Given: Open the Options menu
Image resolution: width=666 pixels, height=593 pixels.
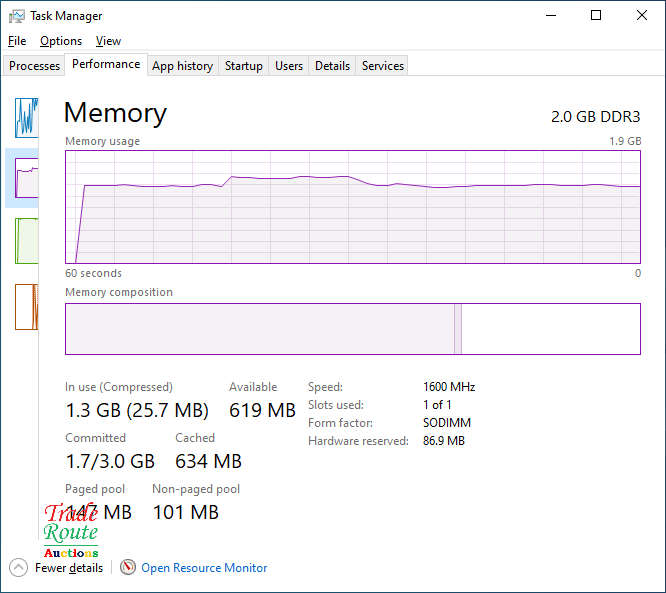Looking at the screenshot, I should pos(61,41).
